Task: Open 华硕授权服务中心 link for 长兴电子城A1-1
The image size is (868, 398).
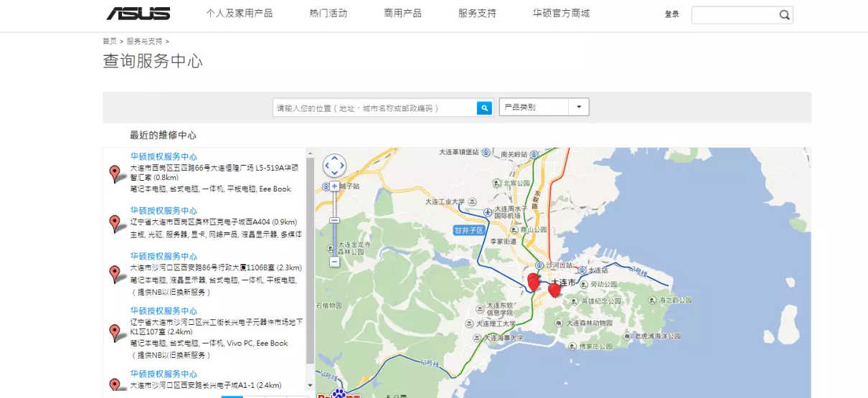Action: pyautogui.click(x=164, y=374)
